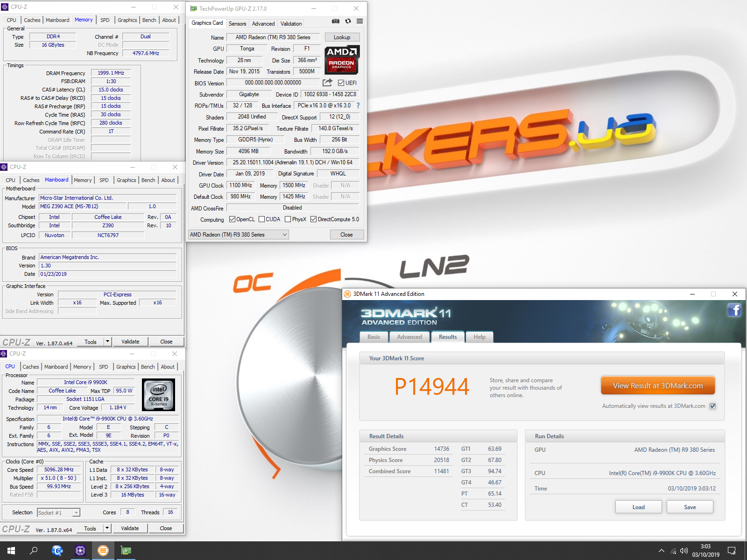Switch to Basic tab in 3DMark 11

[x=374, y=337]
